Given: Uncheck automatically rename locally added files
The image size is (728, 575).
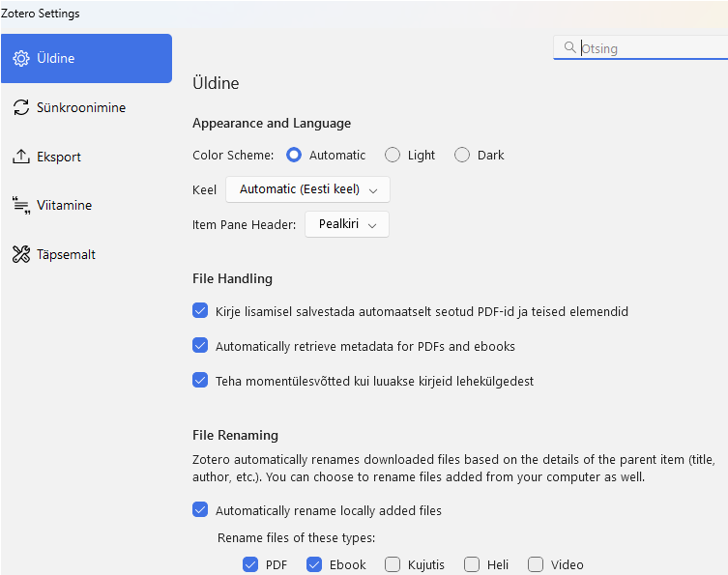Looking at the screenshot, I should pos(200,509).
